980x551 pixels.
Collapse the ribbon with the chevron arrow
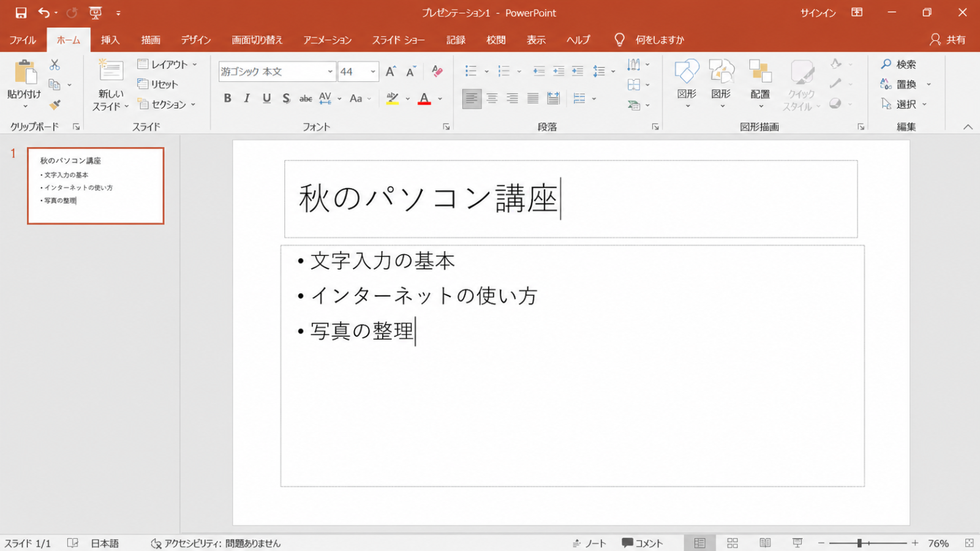pos(968,127)
